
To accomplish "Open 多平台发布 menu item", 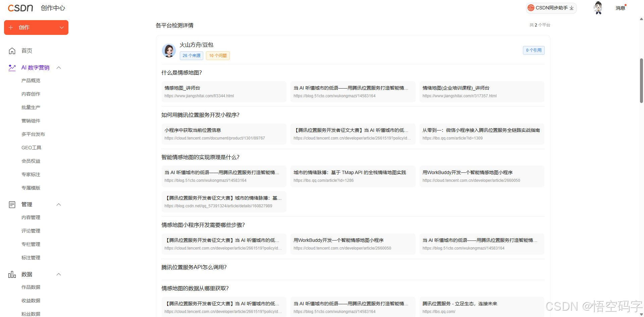I will tap(33, 134).
